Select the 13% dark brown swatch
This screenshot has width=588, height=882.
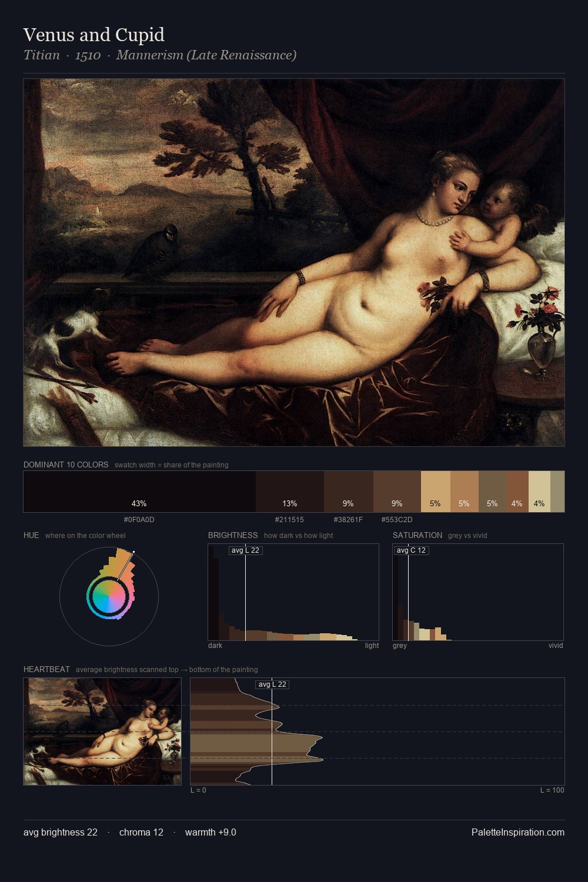pos(290,492)
